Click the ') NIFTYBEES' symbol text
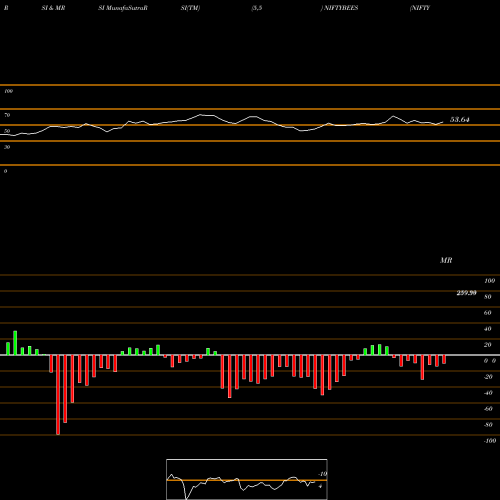Image resolution: width=500 pixels, height=500 pixels. [339, 8]
